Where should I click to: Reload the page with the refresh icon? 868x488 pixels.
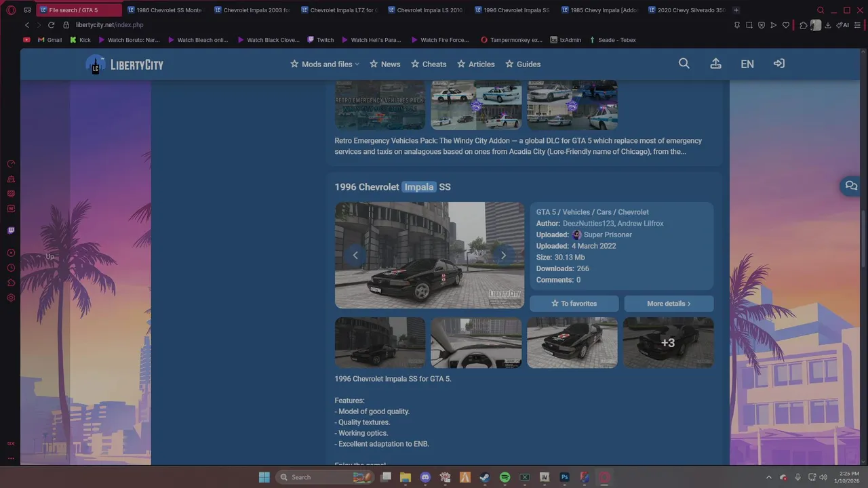click(x=51, y=25)
